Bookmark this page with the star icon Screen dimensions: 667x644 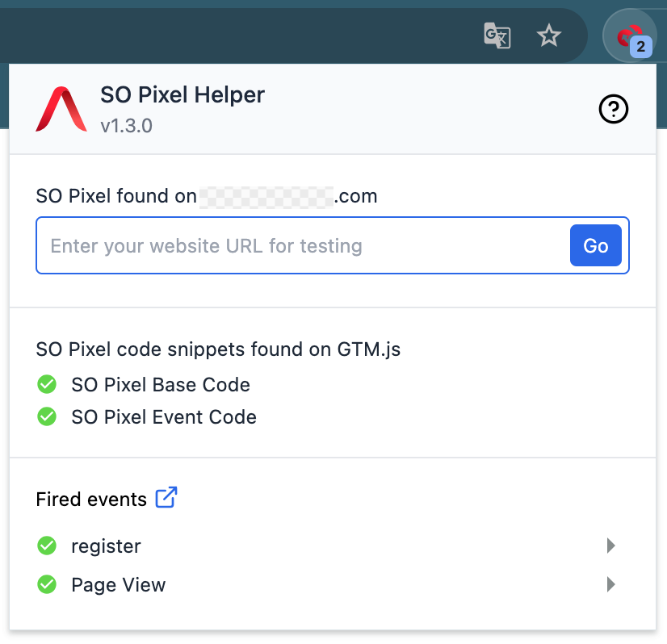click(x=549, y=36)
